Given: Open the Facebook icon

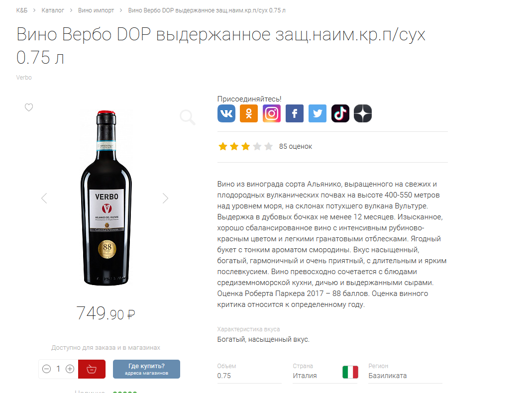Looking at the screenshot, I should pos(295,113).
